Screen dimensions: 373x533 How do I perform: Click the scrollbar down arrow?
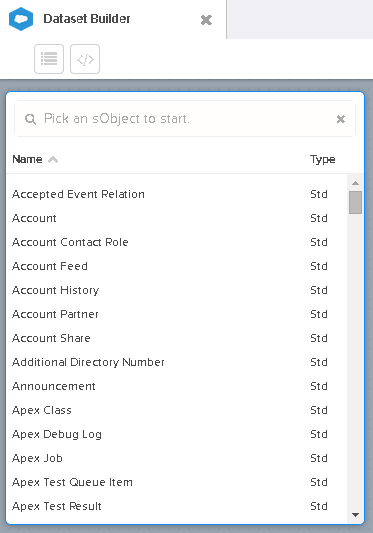pyautogui.click(x=355, y=515)
